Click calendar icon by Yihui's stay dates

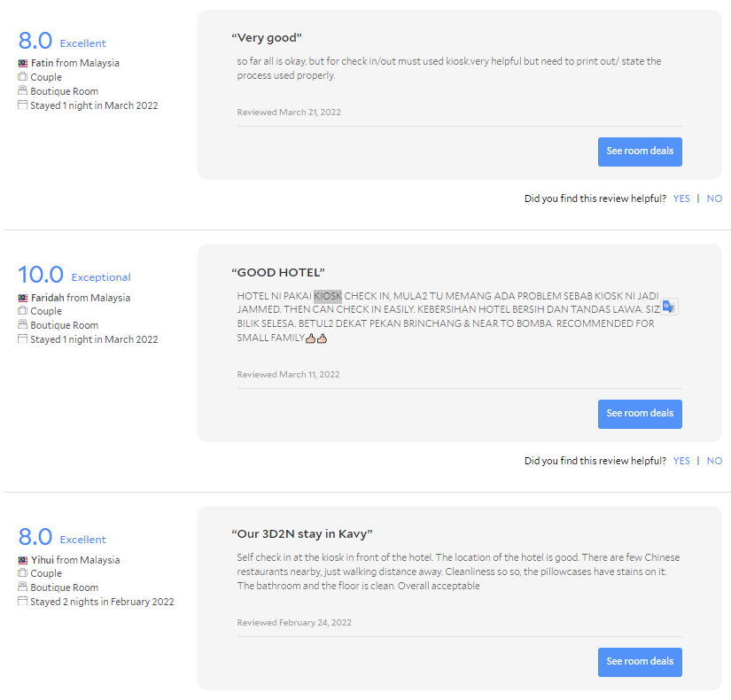(23, 602)
